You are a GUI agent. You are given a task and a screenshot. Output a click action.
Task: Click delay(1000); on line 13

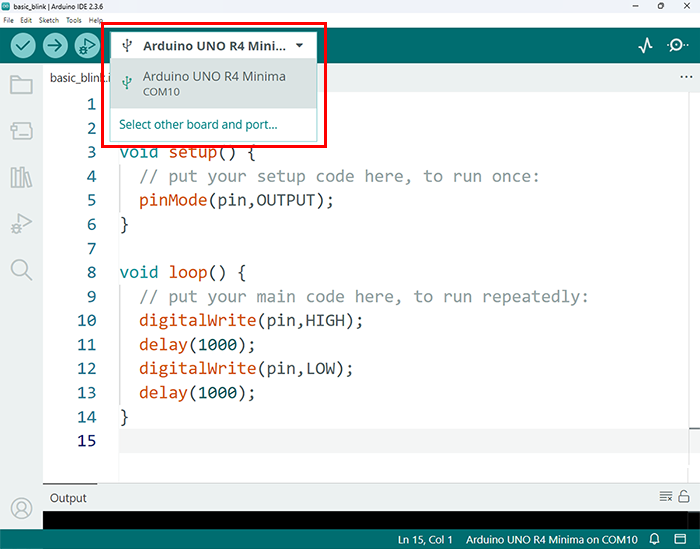click(197, 393)
